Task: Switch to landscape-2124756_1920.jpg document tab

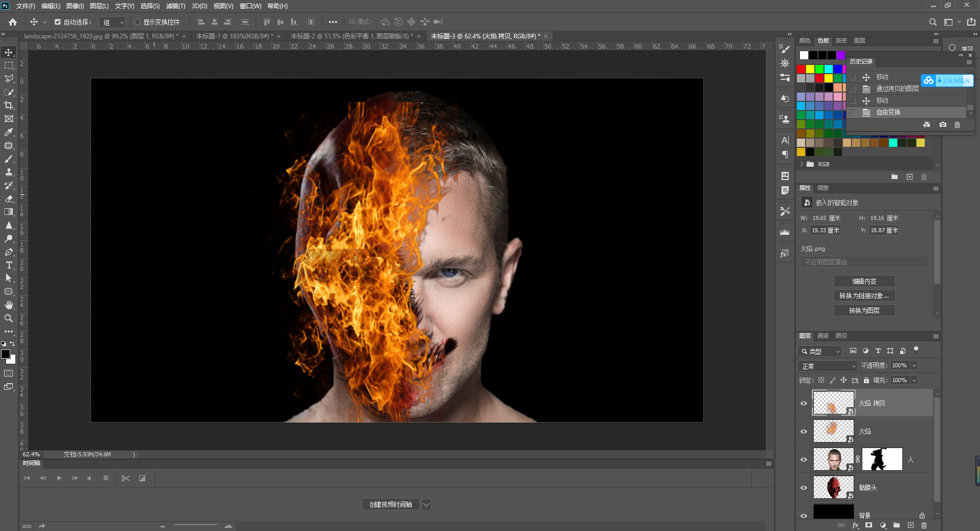Action: tap(101, 36)
